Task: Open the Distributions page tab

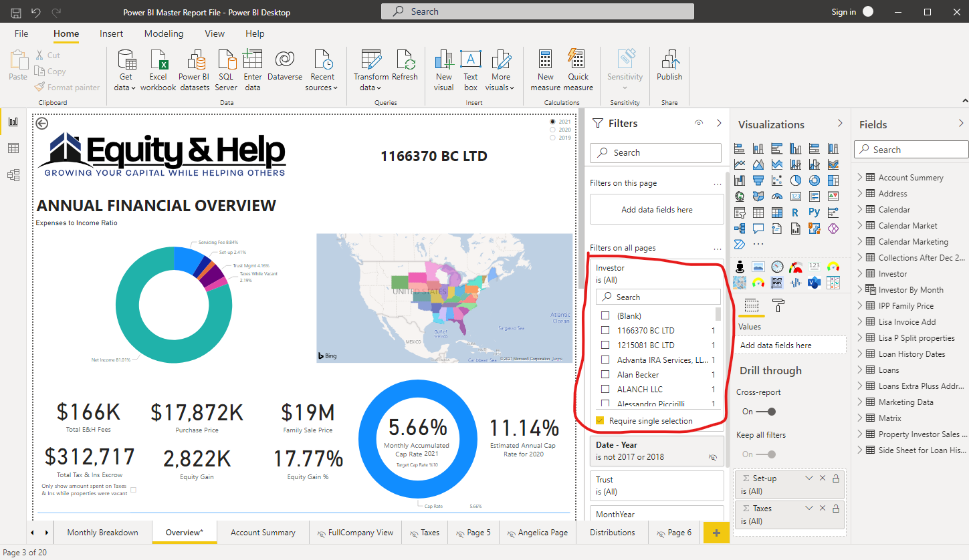Action: point(612,533)
